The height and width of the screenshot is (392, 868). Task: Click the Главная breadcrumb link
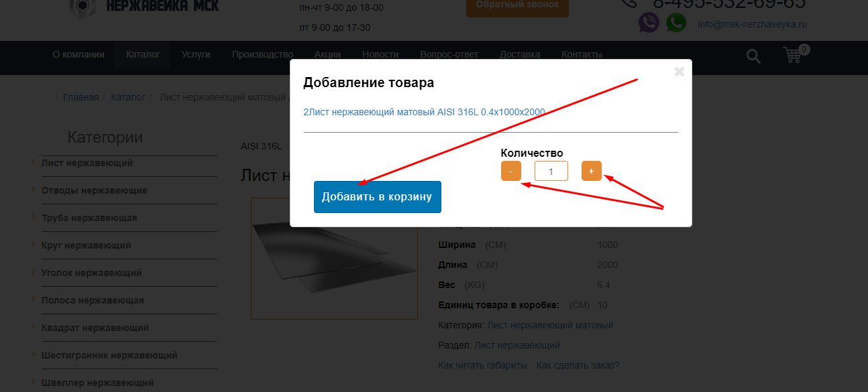pos(81,97)
